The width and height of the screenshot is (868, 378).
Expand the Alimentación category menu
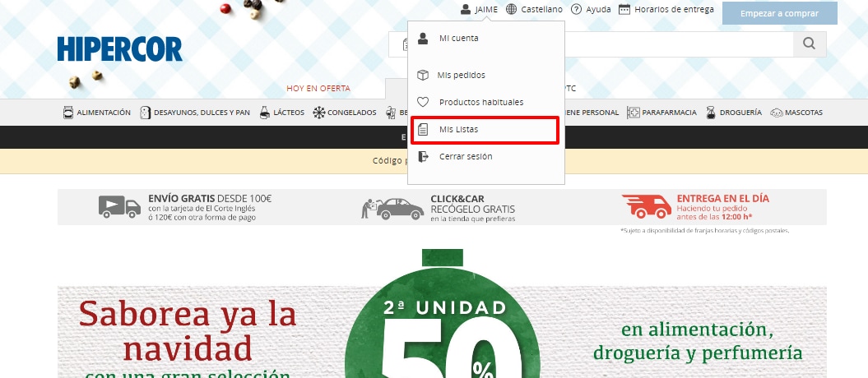[97, 113]
